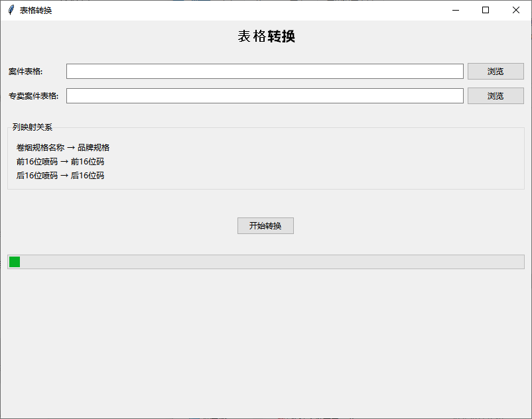Click the green progress bar segment
Image resolution: width=532 pixels, height=419 pixels.
[13, 261]
